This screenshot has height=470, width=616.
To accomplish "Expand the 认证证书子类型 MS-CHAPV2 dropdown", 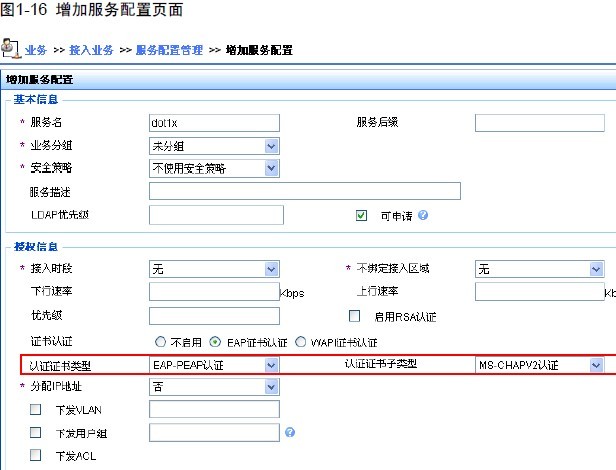I will click(596, 366).
